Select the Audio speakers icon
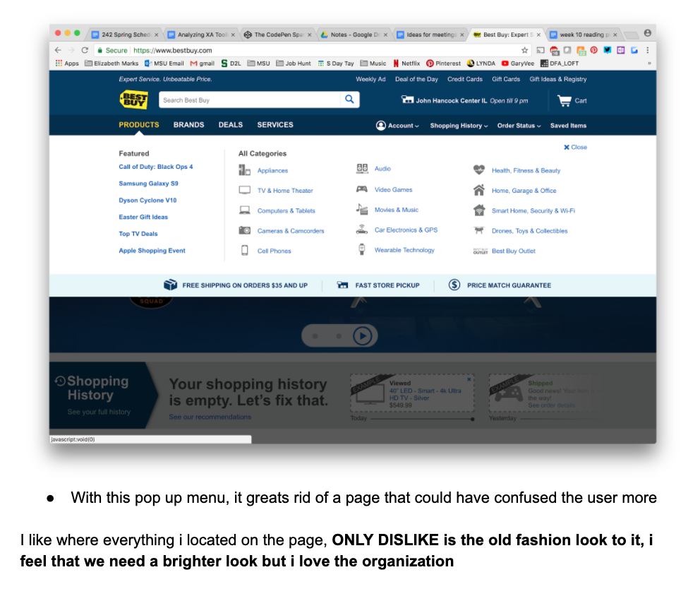This screenshot has width=700, height=589. [362, 169]
